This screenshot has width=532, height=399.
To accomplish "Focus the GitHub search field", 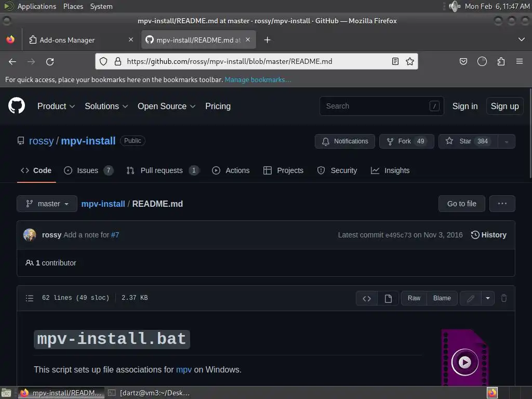I will (x=382, y=106).
